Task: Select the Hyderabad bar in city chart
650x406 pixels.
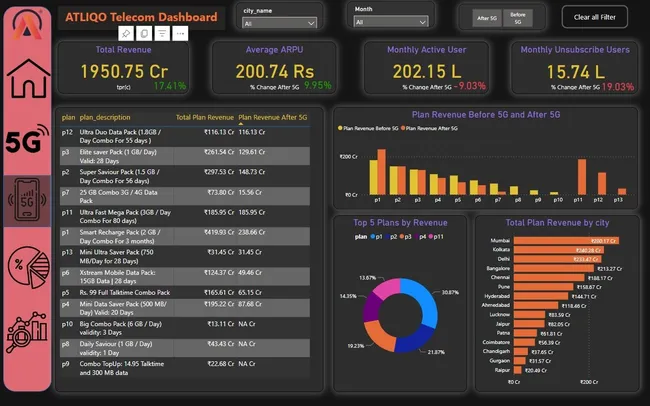Action: pos(541,296)
